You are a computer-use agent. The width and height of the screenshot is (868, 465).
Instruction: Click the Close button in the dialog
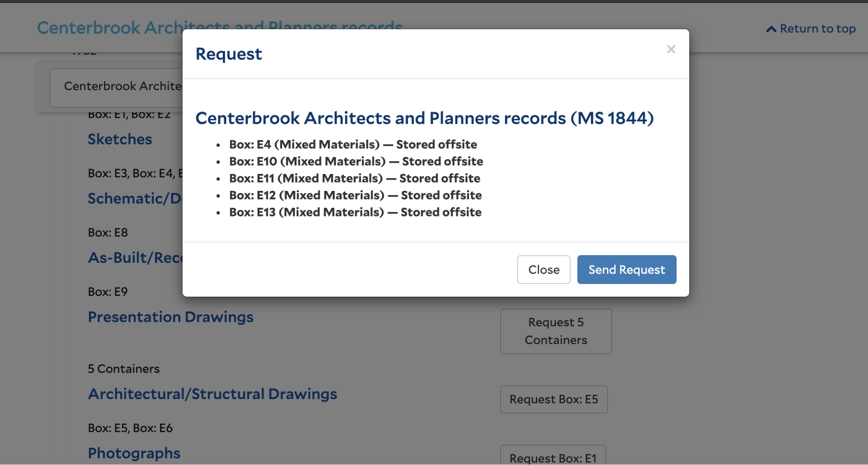[x=544, y=269]
